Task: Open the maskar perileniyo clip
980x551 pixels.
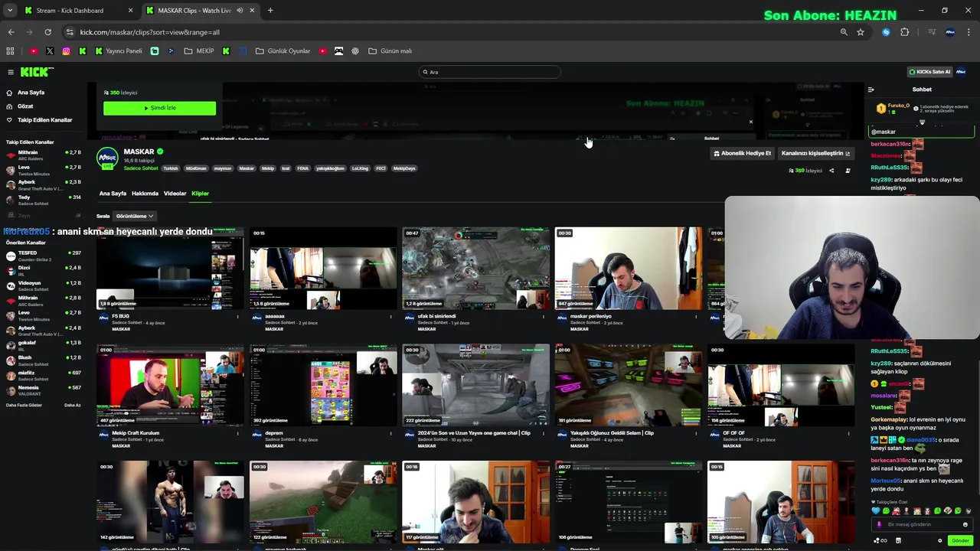Action: (629, 268)
